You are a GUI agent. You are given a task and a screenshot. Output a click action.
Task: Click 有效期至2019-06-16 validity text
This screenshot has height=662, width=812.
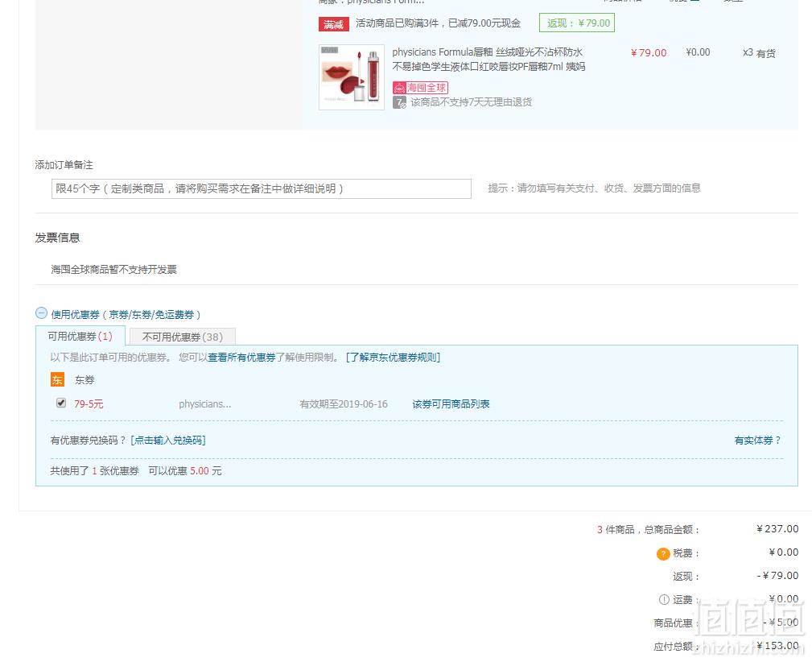(x=344, y=403)
